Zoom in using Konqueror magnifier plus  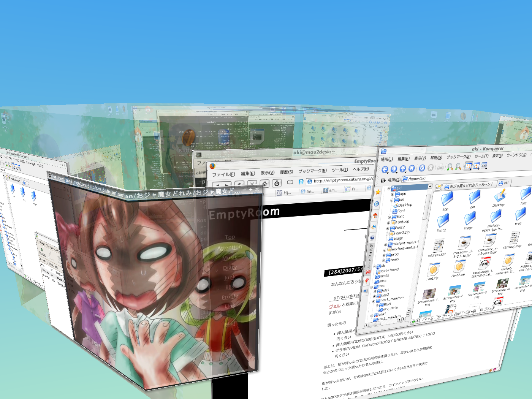point(450,167)
